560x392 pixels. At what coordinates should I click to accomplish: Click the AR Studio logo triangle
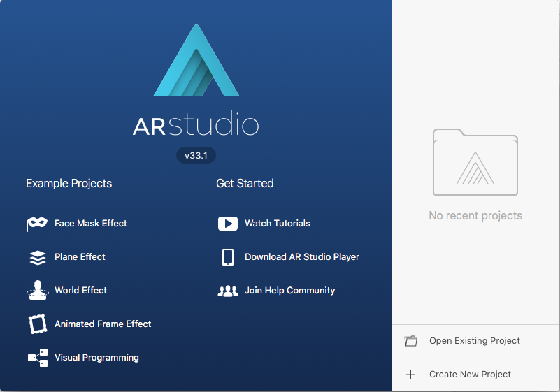point(196,60)
